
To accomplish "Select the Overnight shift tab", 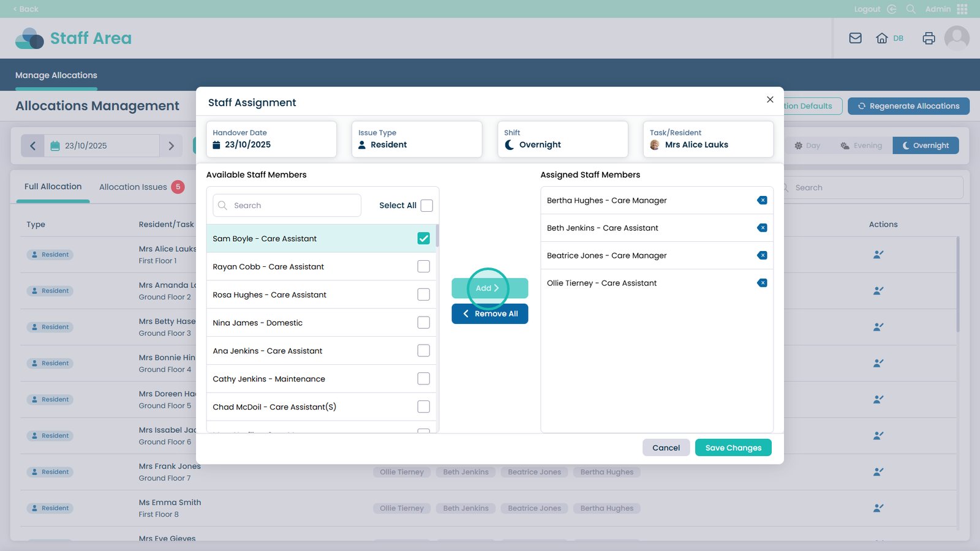I will (x=925, y=146).
